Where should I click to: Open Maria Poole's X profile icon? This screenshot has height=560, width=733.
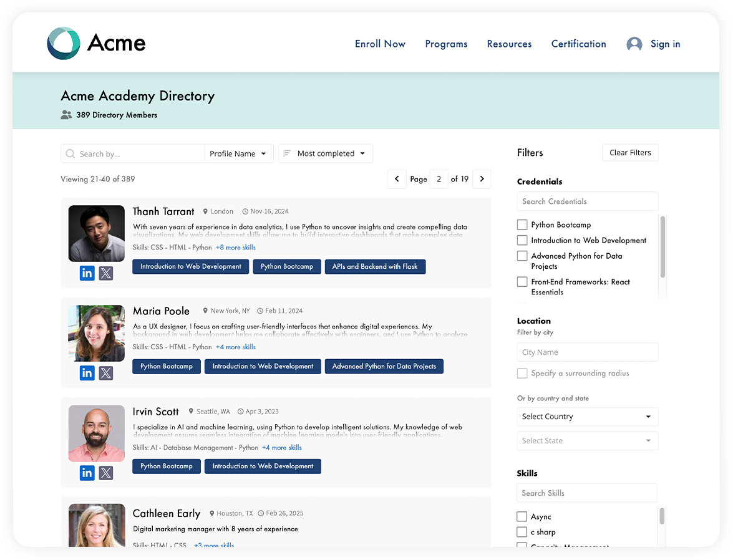point(106,372)
